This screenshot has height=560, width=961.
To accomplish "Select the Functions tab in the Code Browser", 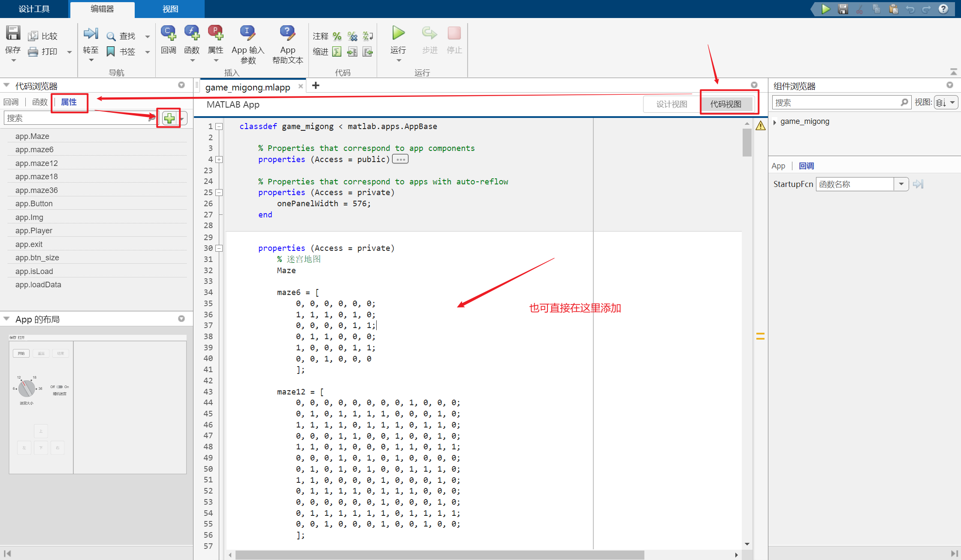I will [x=39, y=102].
